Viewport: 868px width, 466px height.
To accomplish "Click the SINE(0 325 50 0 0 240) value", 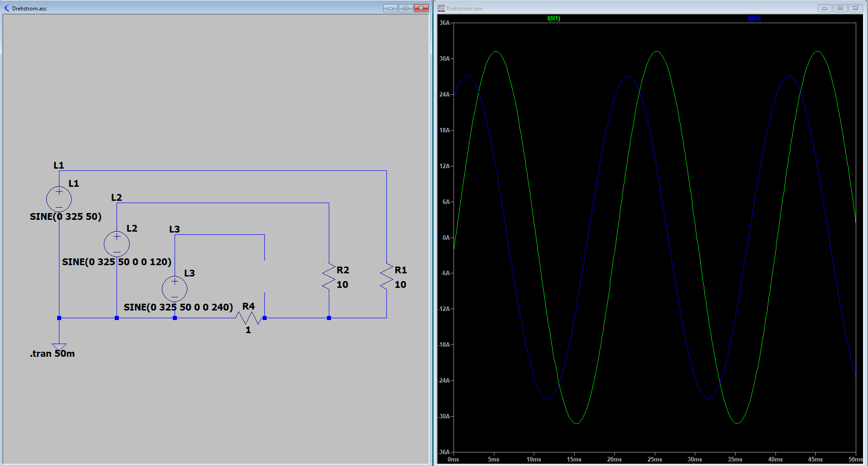I will [178, 307].
